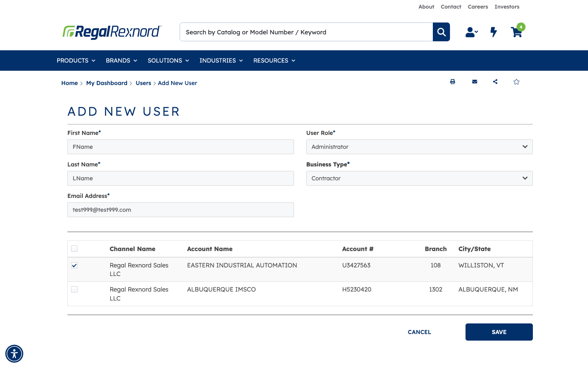This screenshot has height=368, width=588.
Task: Go to Users breadcrumb
Action: [143, 83]
